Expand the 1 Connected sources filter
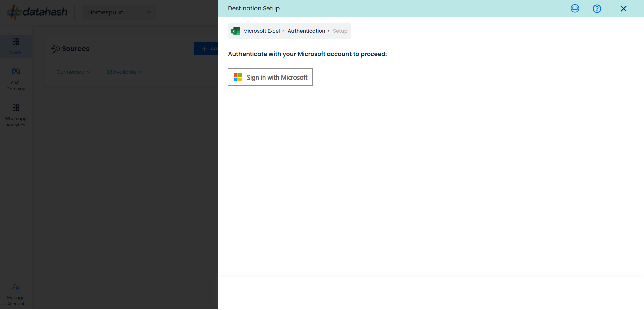Screen dimensions: 644x310 coord(72,72)
